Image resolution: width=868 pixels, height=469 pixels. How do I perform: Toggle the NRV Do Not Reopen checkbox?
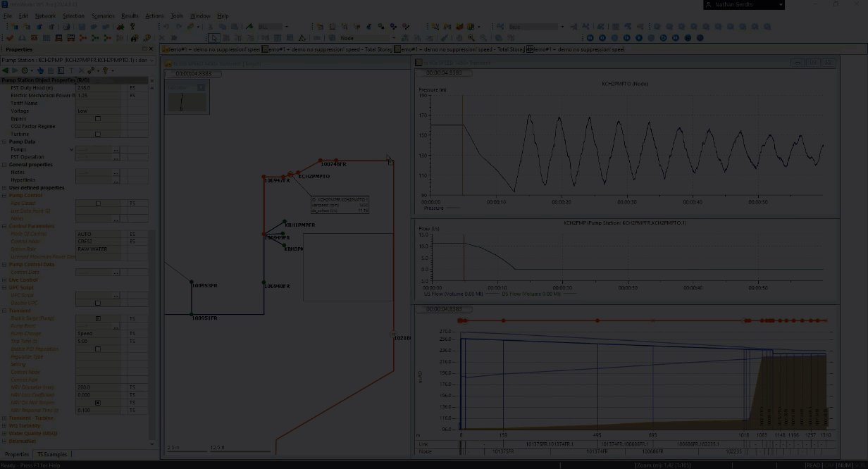click(x=98, y=403)
